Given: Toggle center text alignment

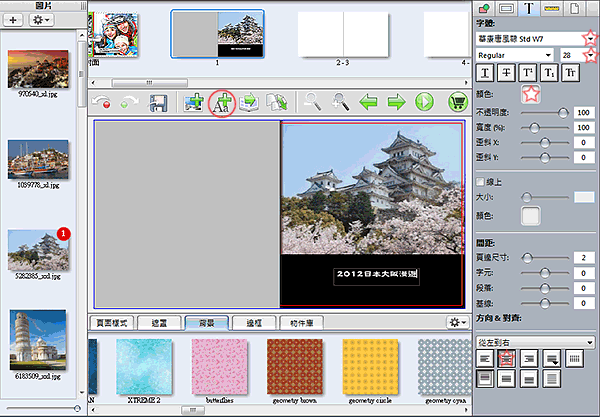Looking at the screenshot, I should tap(506, 358).
